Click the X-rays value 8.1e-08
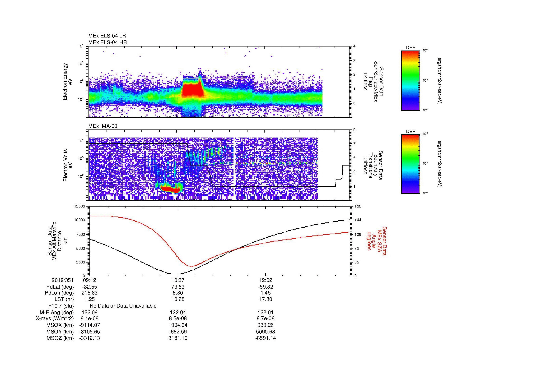 90,318
